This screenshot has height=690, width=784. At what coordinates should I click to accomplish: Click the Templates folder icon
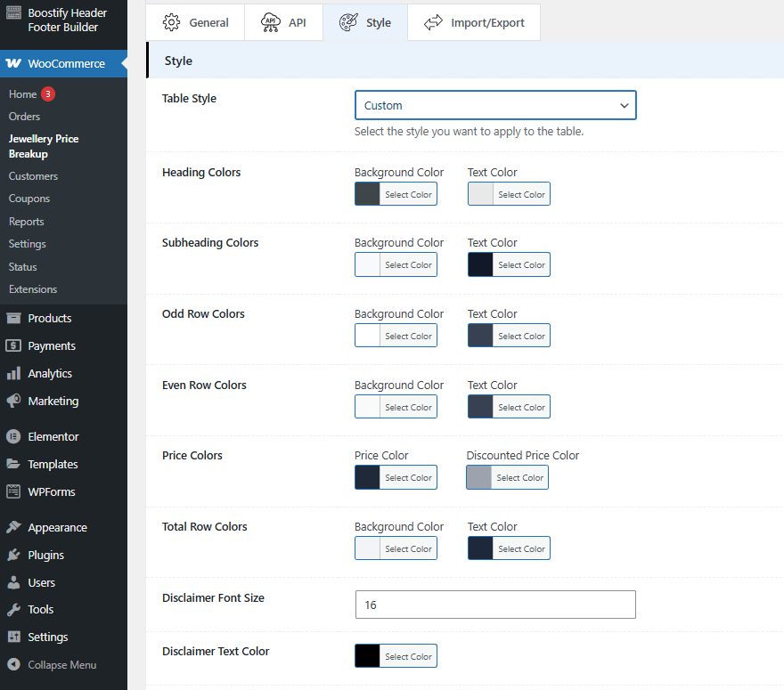13,464
